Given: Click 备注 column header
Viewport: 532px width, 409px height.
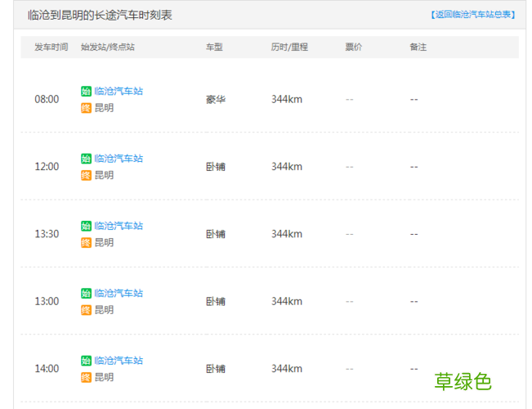Looking at the screenshot, I should click(x=418, y=47).
